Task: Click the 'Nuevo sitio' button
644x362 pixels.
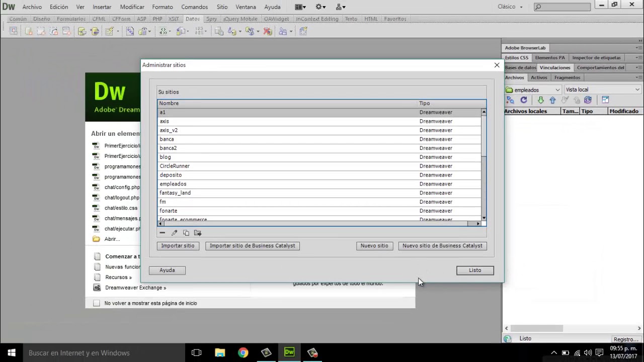Action: (x=374, y=246)
